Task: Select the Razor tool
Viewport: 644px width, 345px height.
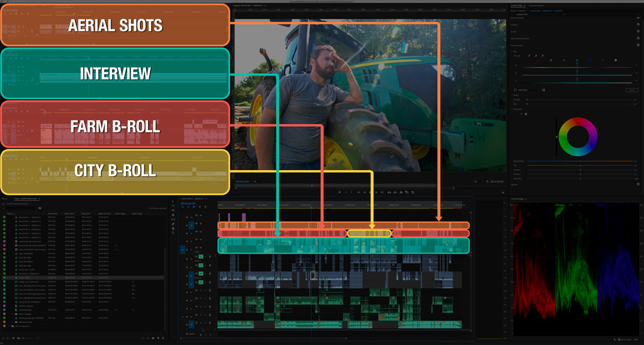Action: [173, 215]
